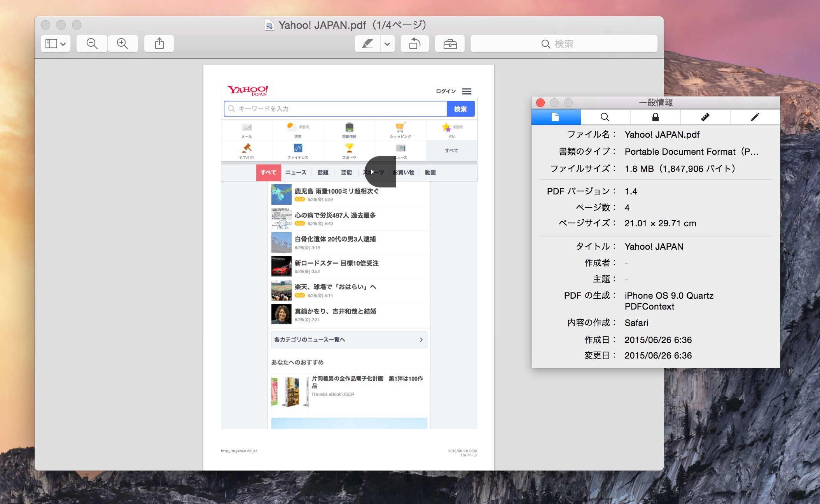Select the ニュース tab

[296, 173]
